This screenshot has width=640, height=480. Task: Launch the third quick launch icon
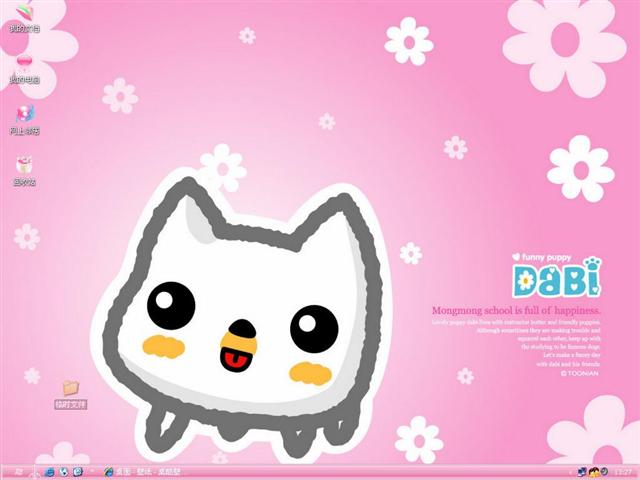pos(78,472)
